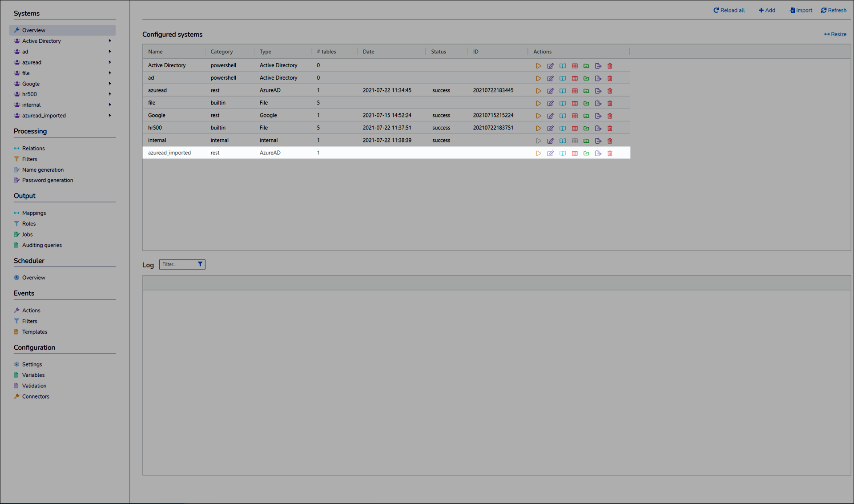The width and height of the screenshot is (854, 504).
Task: Open the red table grid icon for Google
Action: pyautogui.click(x=575, y=116)
